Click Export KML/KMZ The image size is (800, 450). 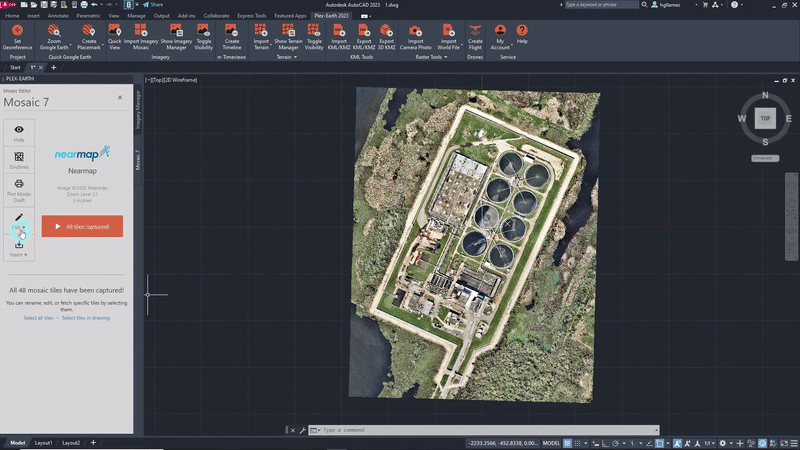[364, 37]
